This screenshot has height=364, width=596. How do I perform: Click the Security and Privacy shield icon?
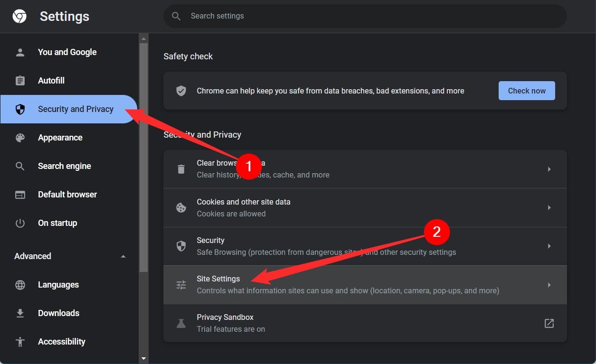click(20, 109)
